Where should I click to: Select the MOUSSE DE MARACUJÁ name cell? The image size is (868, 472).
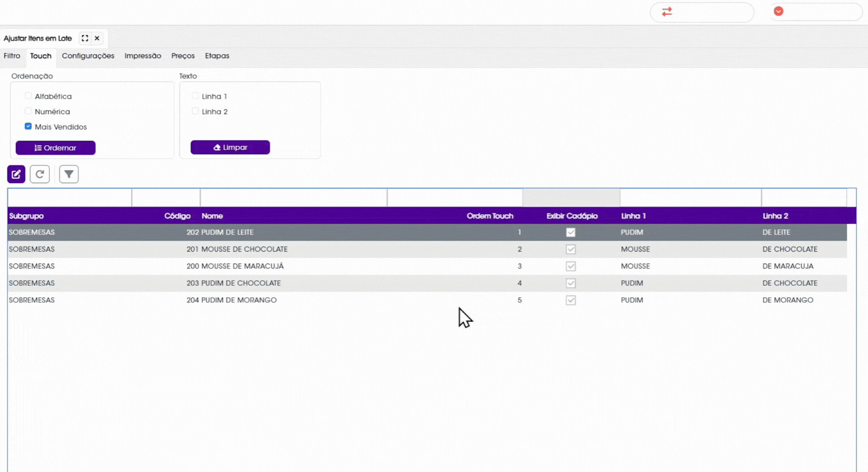[243, 266]
